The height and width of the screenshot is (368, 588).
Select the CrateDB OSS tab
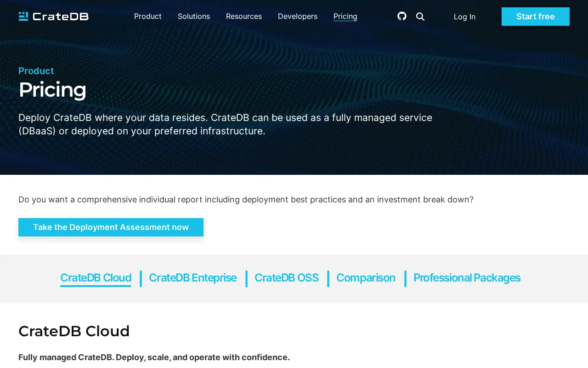click(286, 278)
